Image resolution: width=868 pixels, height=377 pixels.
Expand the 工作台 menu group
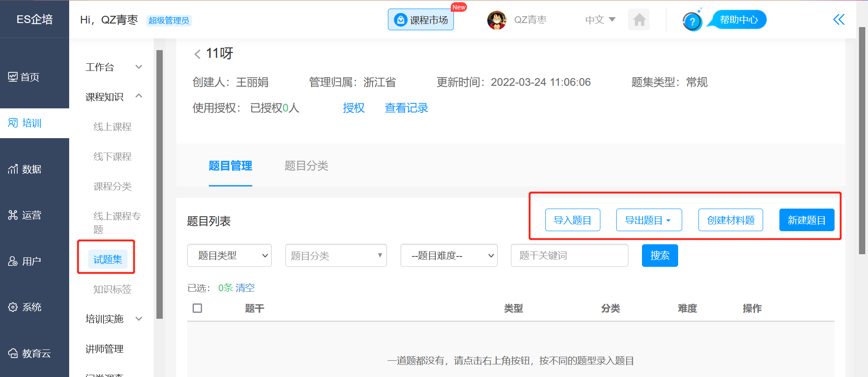click(113, 67)
